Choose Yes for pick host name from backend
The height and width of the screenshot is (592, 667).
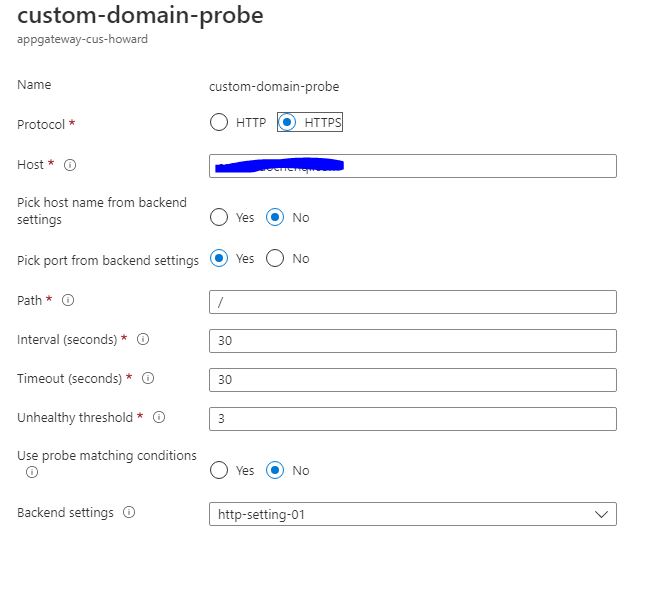coord(219,217)
